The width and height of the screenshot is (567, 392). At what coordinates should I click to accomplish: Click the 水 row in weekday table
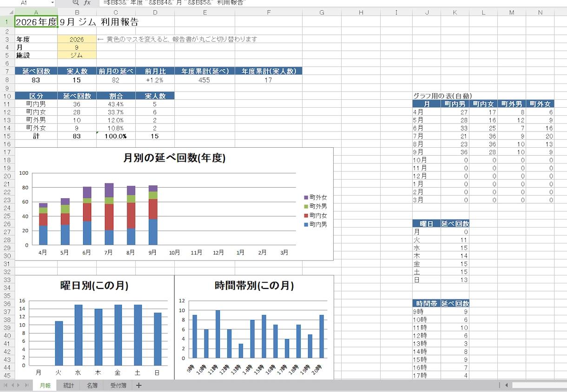pyautogui.click(x=441, y=248)
